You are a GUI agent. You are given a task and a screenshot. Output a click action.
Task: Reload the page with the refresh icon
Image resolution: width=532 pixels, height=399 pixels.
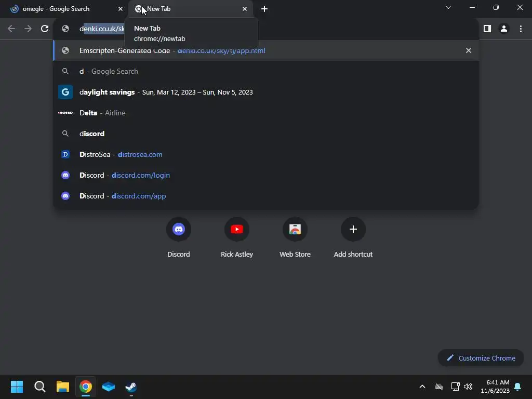45,29
